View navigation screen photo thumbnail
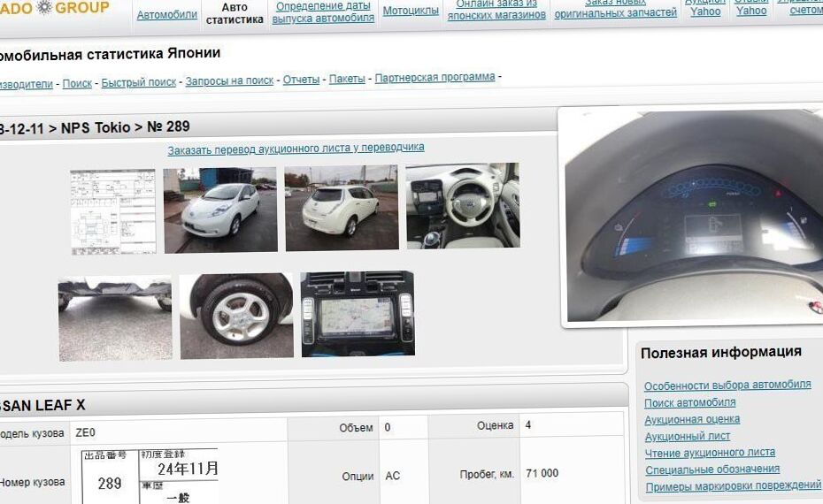The height and width of the screenshot is (504, 823). pos(358,314)
